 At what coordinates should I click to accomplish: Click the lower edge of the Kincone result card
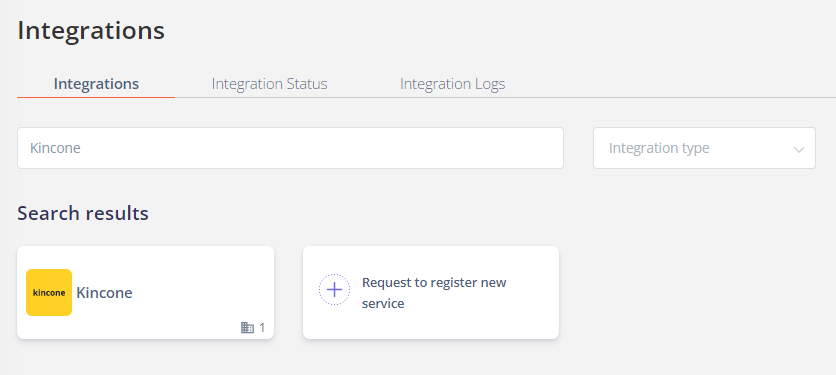point(145,337)
